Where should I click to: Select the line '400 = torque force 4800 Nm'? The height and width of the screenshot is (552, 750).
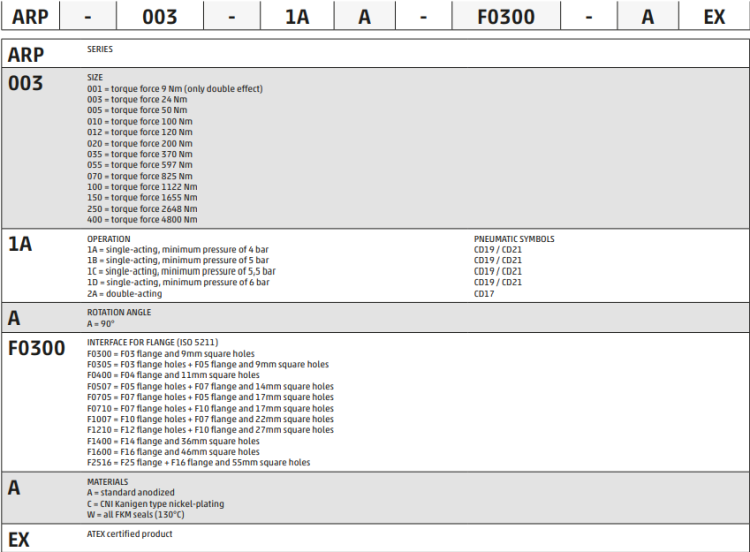point(142,220)
